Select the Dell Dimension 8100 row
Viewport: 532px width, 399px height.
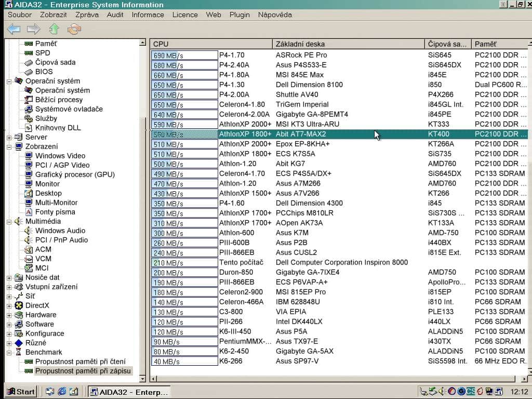[x=339, y=85]
